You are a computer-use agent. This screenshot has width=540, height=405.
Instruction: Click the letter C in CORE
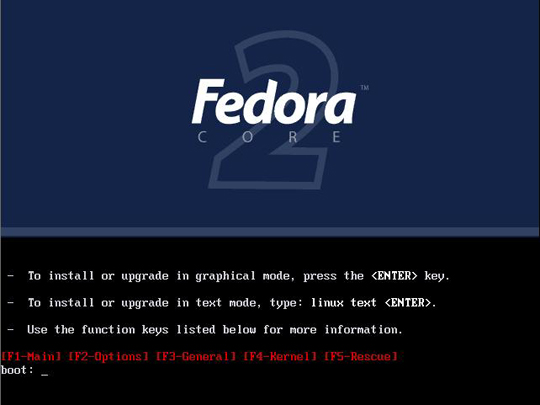(x=202, y=137)
